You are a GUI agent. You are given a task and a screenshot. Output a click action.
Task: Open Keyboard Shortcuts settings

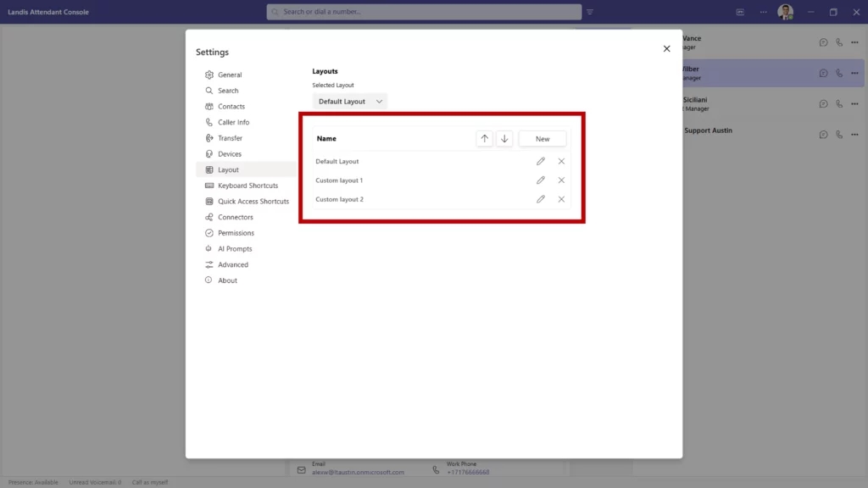(248, 186)
